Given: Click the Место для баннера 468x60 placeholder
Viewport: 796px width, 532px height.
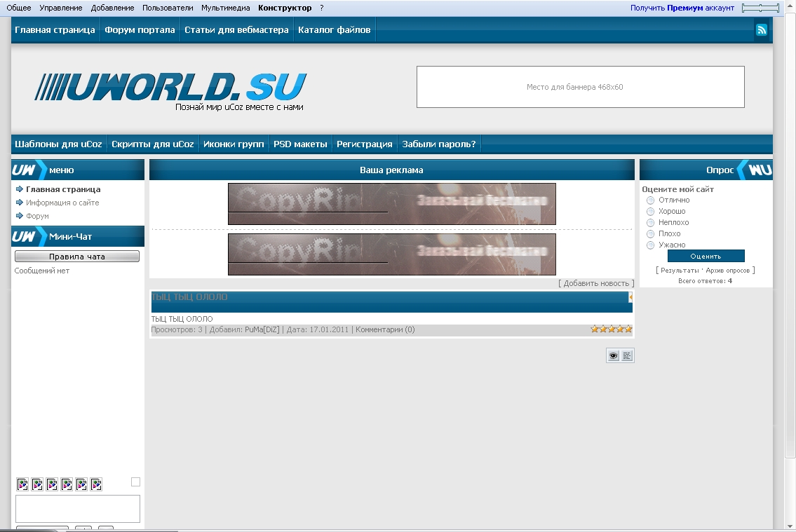Looking at the screenshot, I should 580,87.
